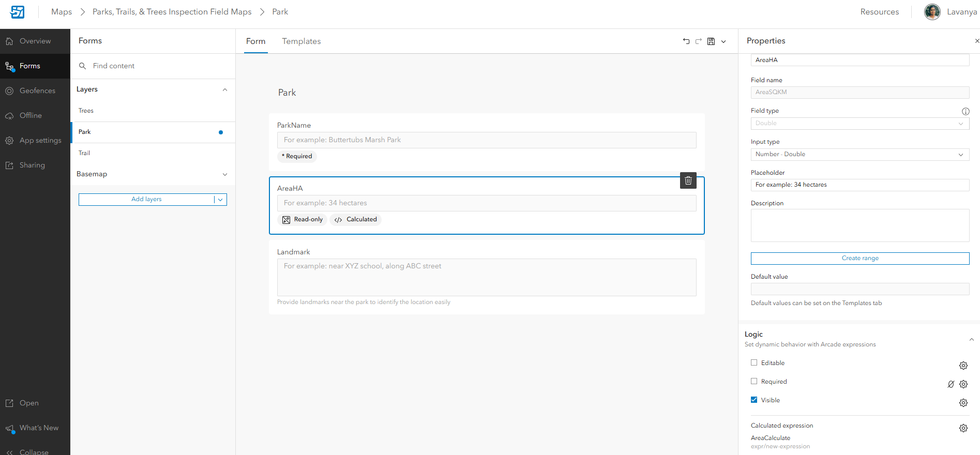Screen dimensions: 980x455
Task: Click the Add layers button
Action: click(146, 200)
